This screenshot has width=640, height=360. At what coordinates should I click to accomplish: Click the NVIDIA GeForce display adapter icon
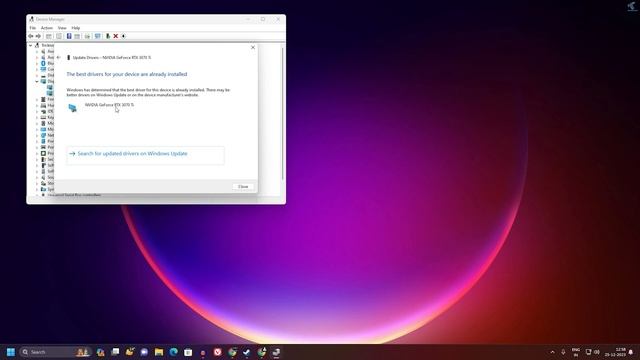pyautogui.click(x=73, y=108)
